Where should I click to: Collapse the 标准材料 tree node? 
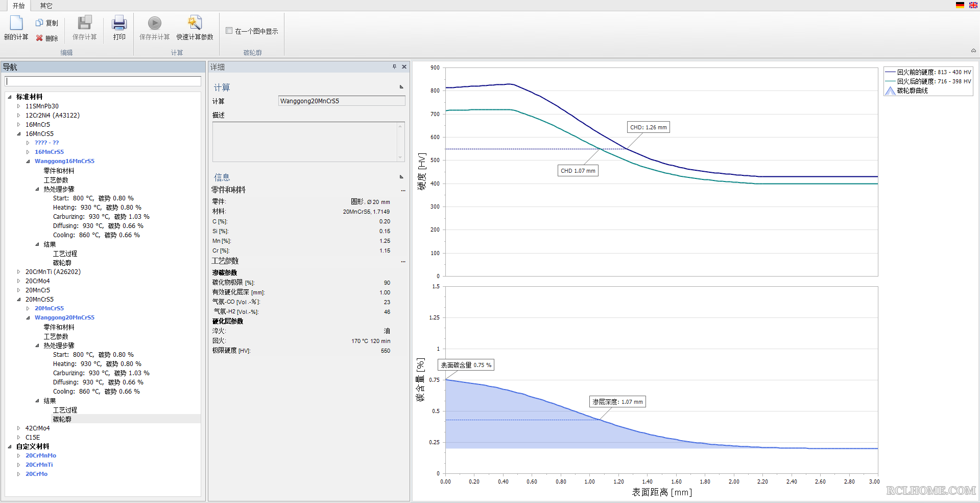10,97
